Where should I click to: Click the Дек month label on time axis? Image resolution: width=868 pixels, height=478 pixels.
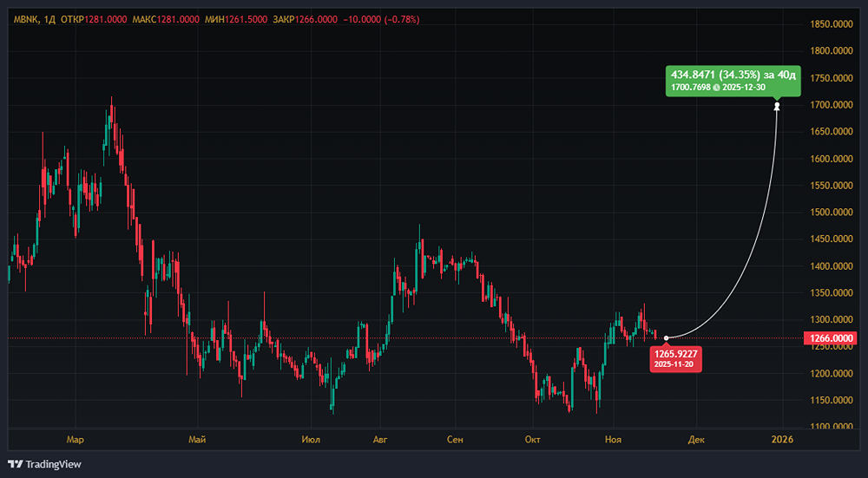click(x=696, y=440)
